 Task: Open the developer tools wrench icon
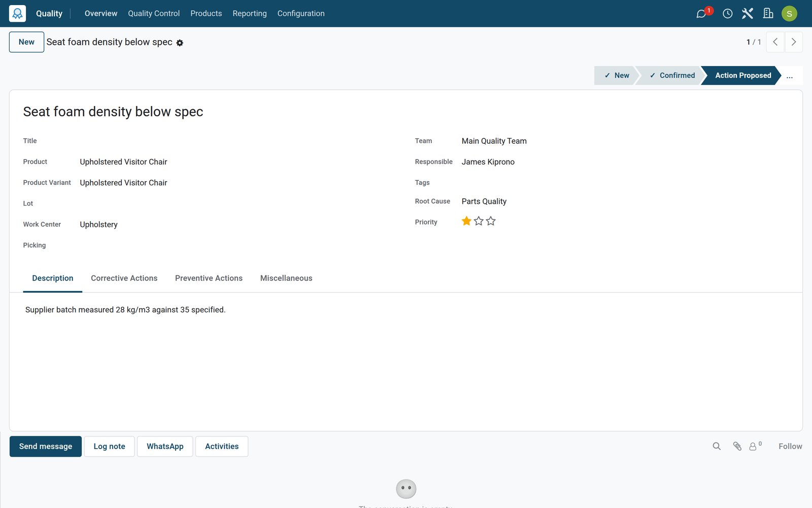coord(748,14)
